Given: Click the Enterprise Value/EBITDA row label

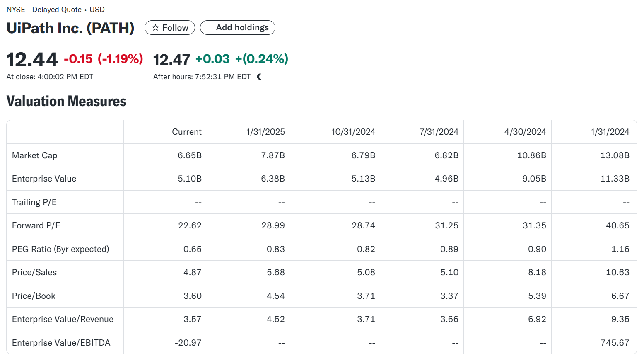Looking at the screenshot, I should (x=61, y=343).
